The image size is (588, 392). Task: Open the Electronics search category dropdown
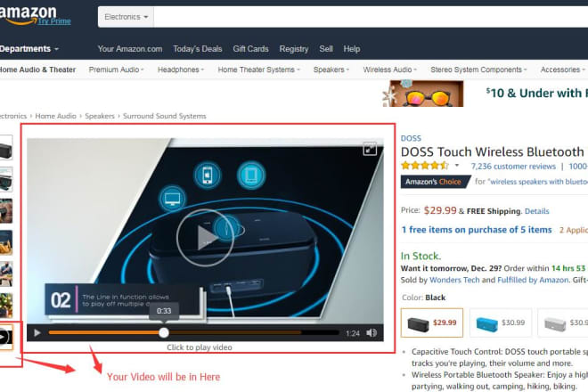click(x=126, y=17)
